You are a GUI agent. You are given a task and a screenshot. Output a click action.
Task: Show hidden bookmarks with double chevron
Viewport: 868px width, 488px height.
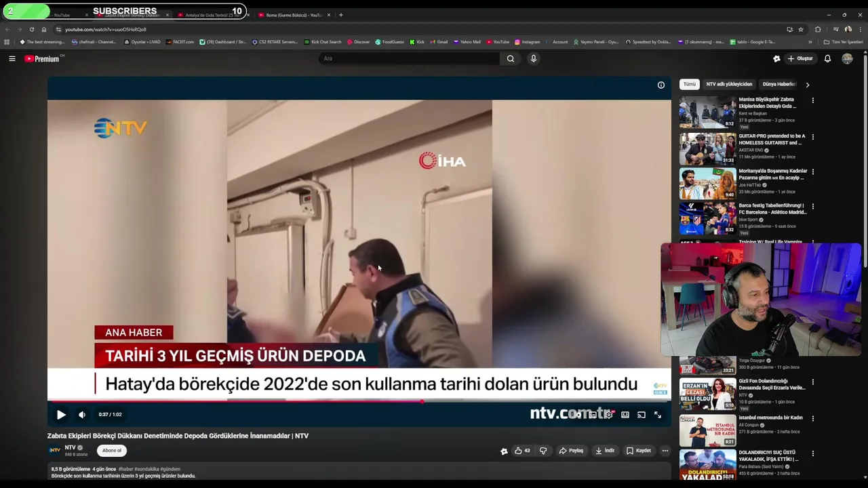[810, 42]
